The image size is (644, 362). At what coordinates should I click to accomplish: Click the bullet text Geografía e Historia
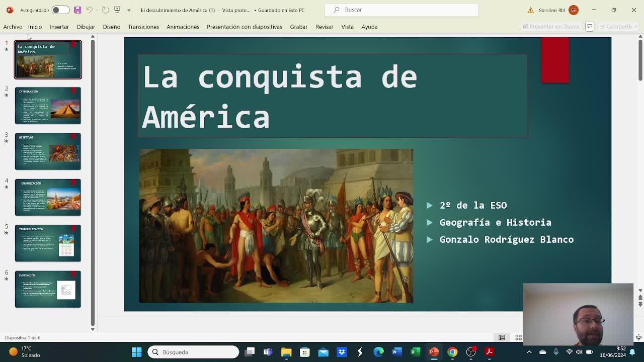(x=495, y=222)
